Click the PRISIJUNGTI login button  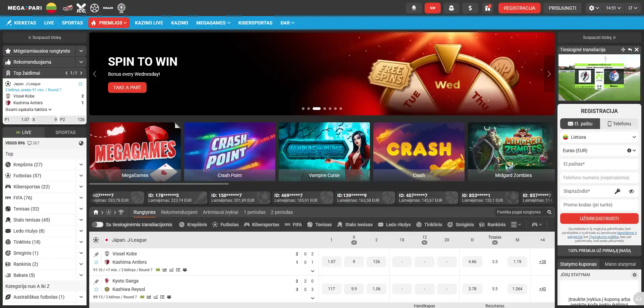point(562,8)
